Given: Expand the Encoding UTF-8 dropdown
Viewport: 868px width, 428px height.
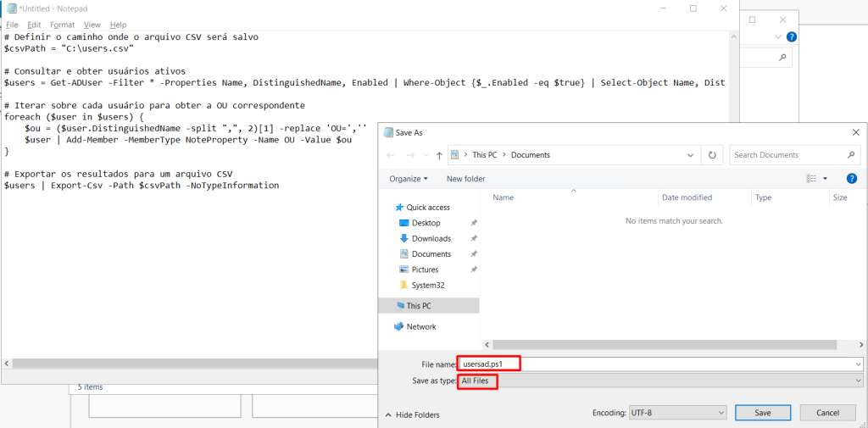Looking at the screenshot, I should click(676, 413).
